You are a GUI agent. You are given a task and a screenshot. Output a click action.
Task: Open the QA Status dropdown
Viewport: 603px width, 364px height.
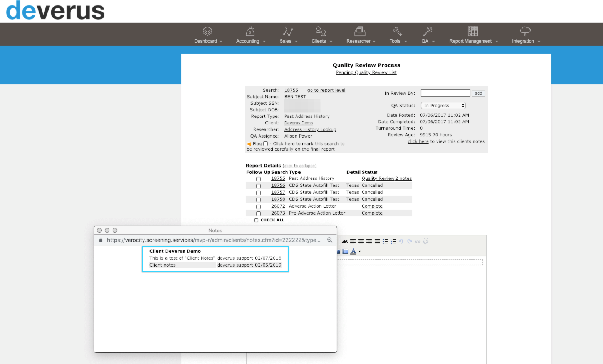(443, 106)
